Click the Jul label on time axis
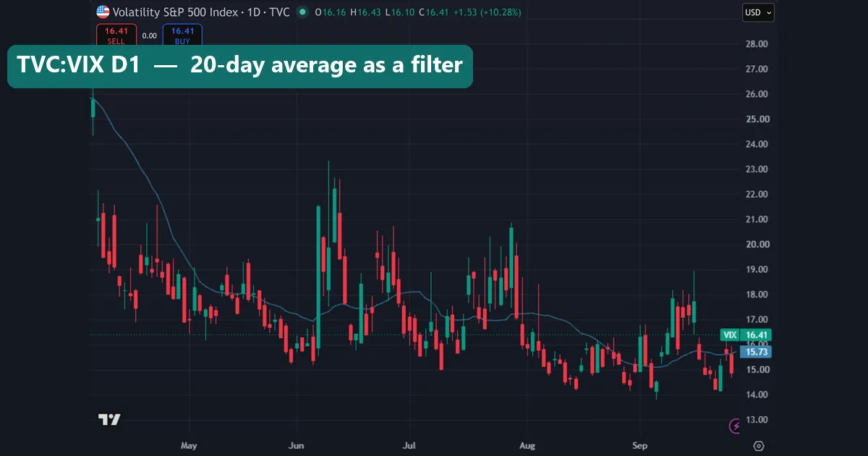Image resolution: width=868 pixels, height=456 pixels. (x=409, y=445)
